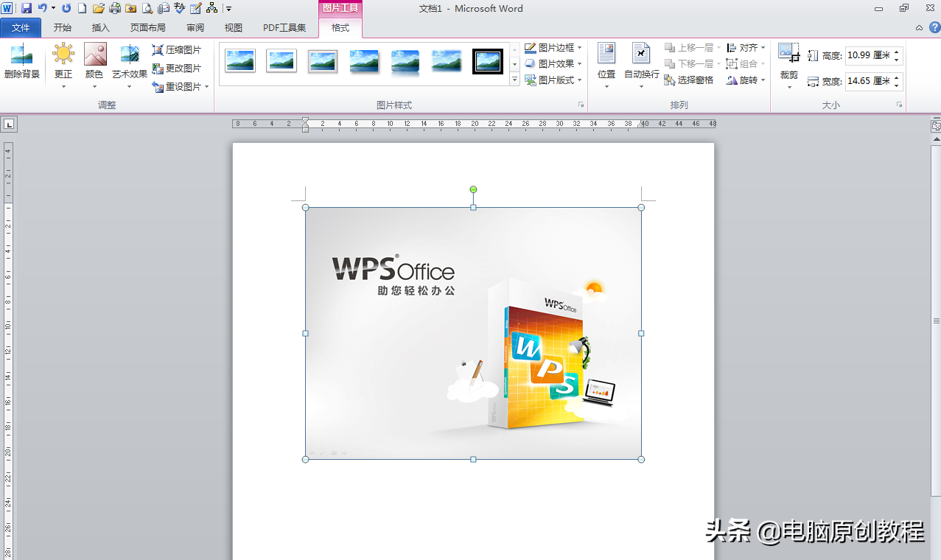The width and height of the screenshot is (941, 560).
Task: Apply the first picture style thumbnail
Action: tap(240, 61)
